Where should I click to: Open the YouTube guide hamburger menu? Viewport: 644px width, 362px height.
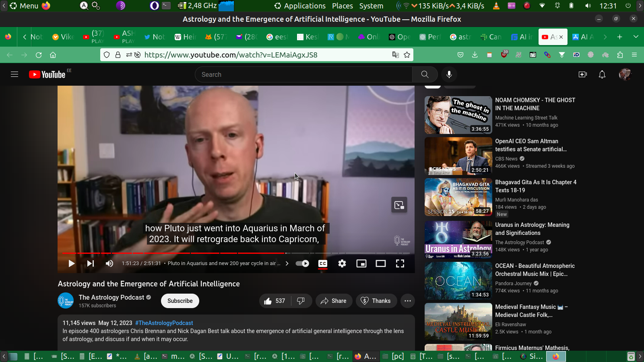[14, 74]
